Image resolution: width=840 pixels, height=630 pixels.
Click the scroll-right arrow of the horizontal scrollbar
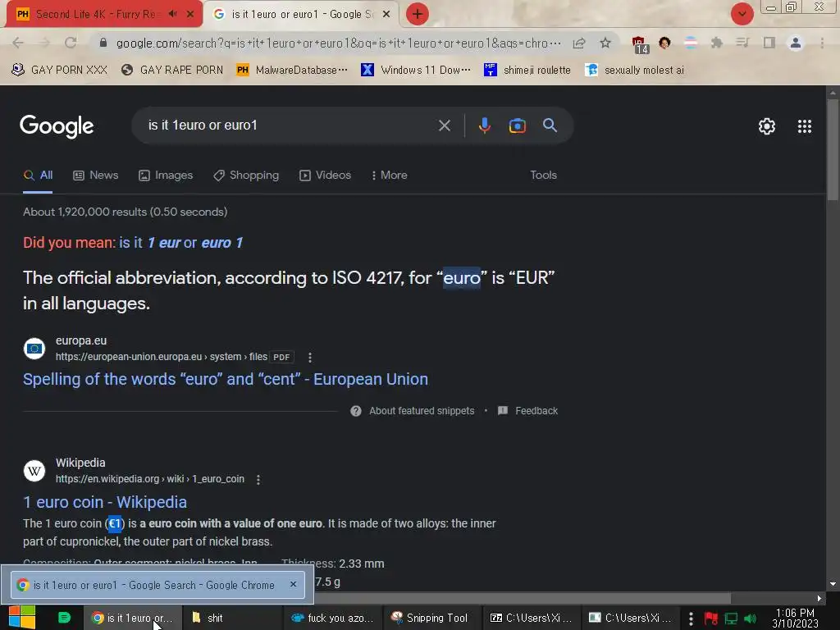[x=819, y=598]
